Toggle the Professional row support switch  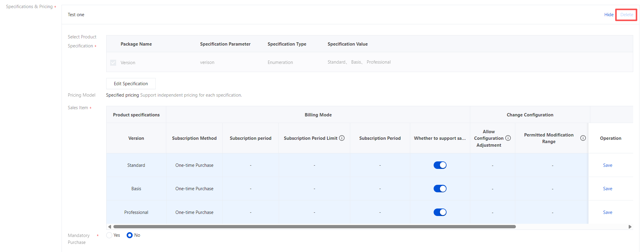(440, 212)
